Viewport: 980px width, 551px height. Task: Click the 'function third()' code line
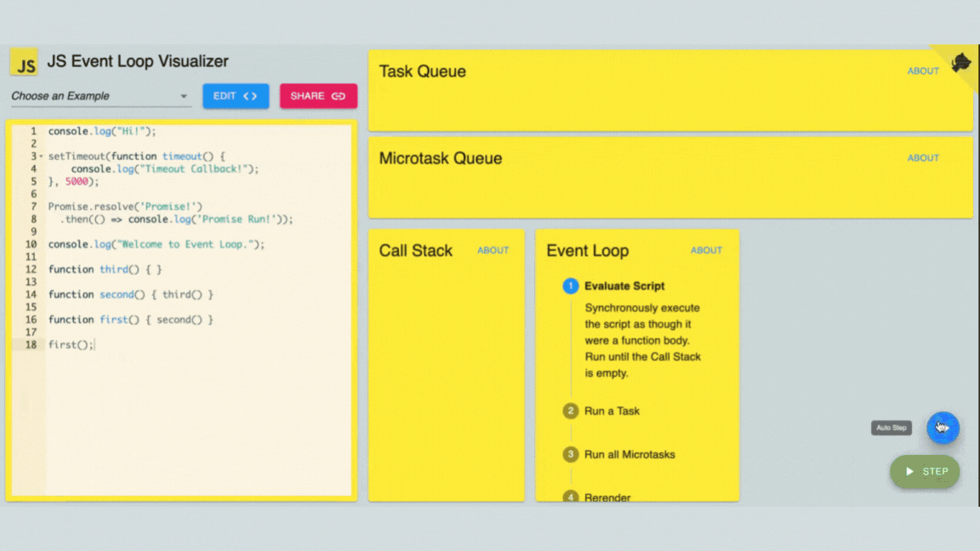105,270
